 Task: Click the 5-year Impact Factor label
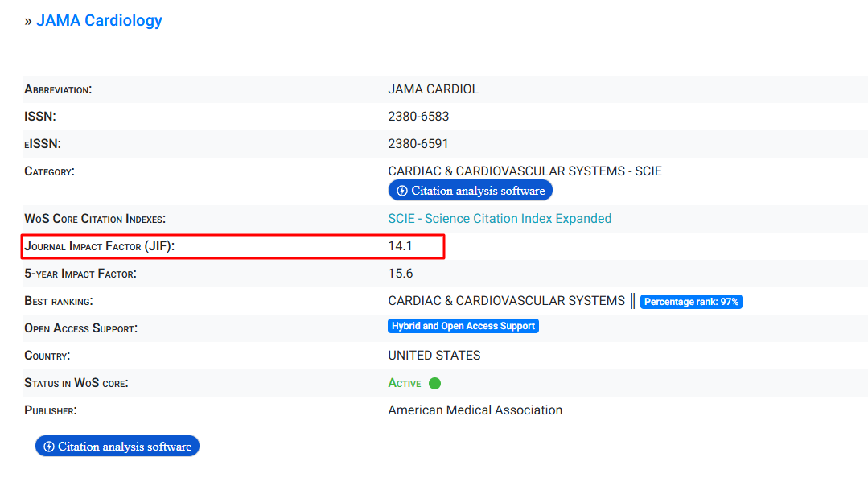80,274
